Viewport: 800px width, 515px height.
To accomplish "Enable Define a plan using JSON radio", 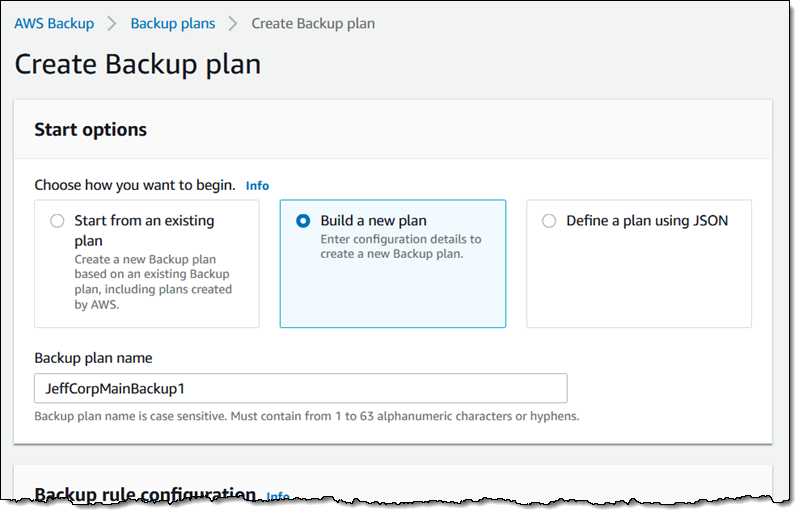I will 549,221.
